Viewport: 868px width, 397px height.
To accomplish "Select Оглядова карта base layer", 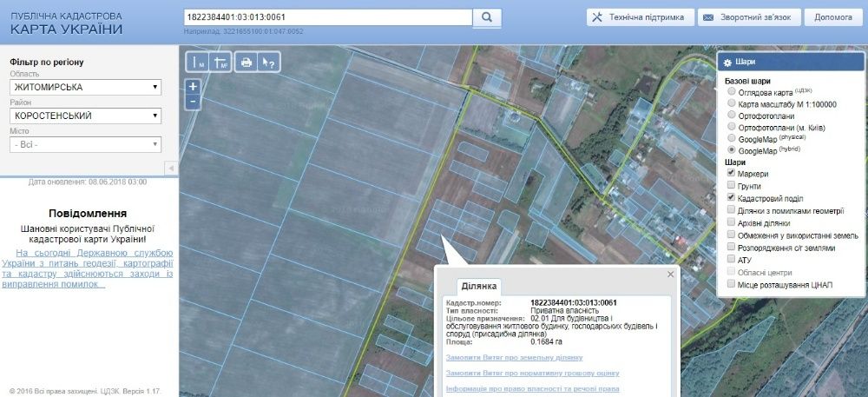I will coord(732,91).
